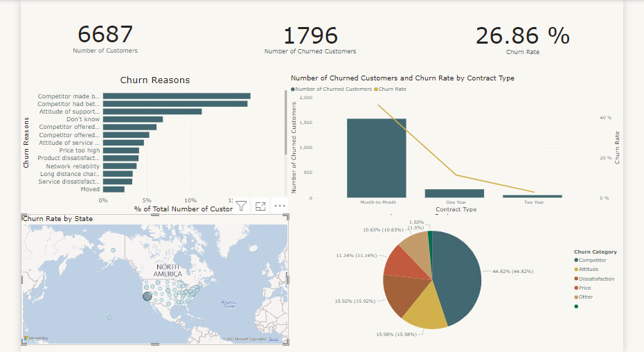
Task: Click the Microsoft Bing logo on map
Action: 36,338
